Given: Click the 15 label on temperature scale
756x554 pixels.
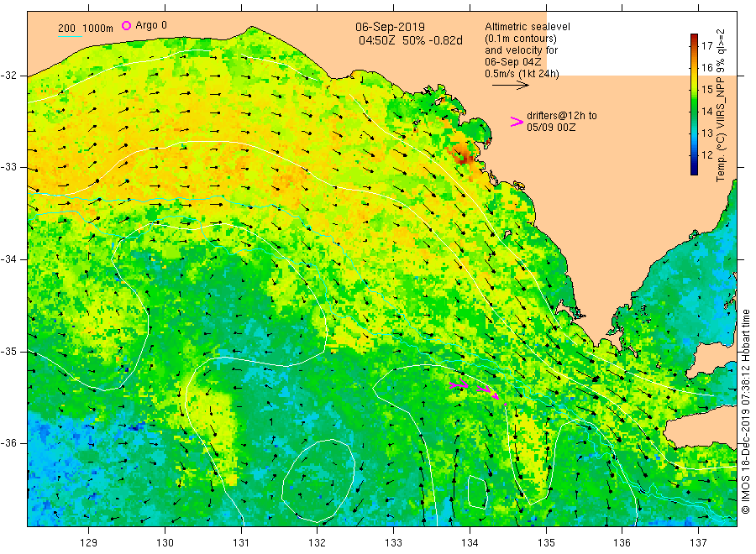Looking at the screenshot, I should [x=706, y=89].
